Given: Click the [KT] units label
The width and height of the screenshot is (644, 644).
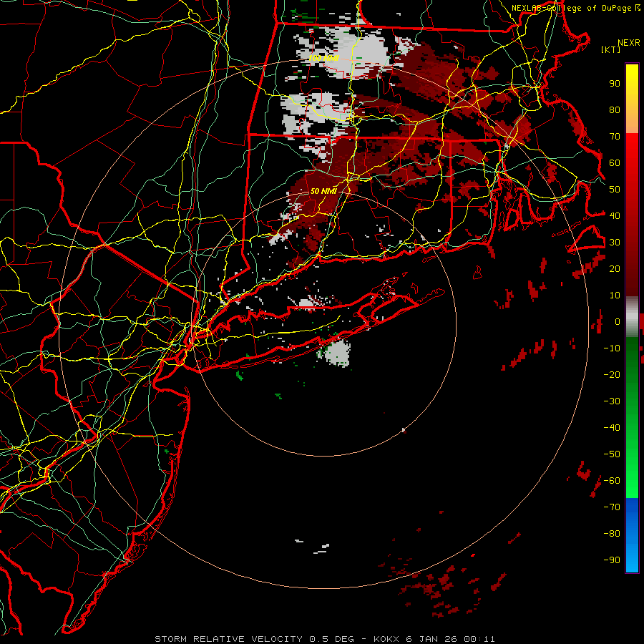Looking at the screenshot, I should click(611, 49).
